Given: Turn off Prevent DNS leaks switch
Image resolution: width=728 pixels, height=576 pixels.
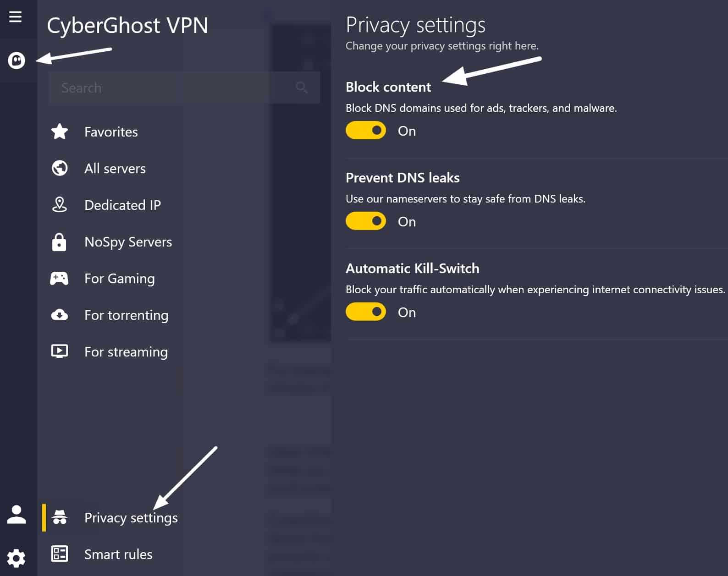Looking at the screenshot, I should point(366,221).
